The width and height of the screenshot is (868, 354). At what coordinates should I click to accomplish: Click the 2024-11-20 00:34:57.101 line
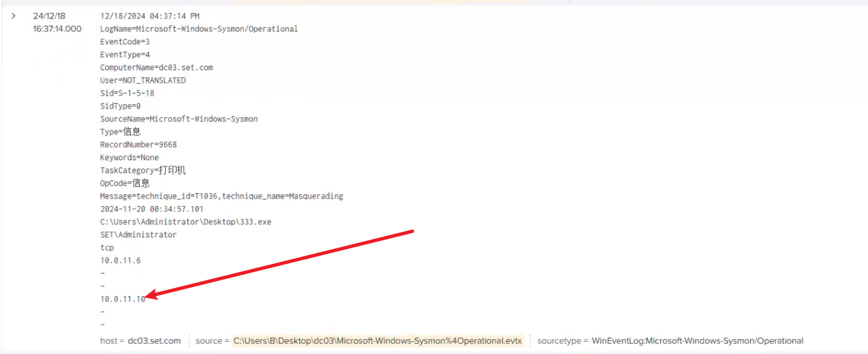[152, 209]
